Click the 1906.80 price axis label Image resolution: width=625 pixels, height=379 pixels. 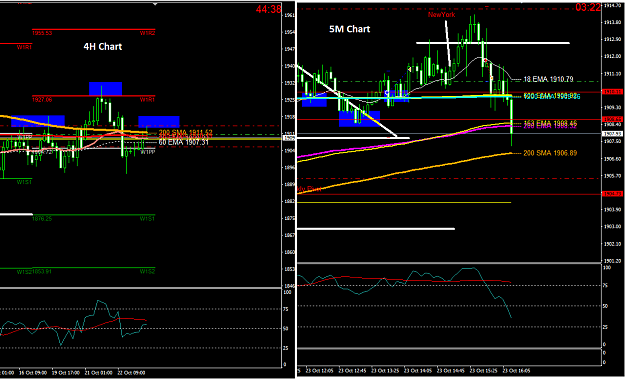point(612,159)
